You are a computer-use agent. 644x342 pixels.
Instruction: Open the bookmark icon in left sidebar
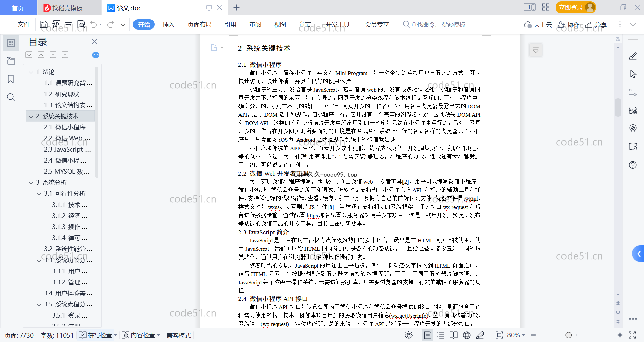pos(11,79)
